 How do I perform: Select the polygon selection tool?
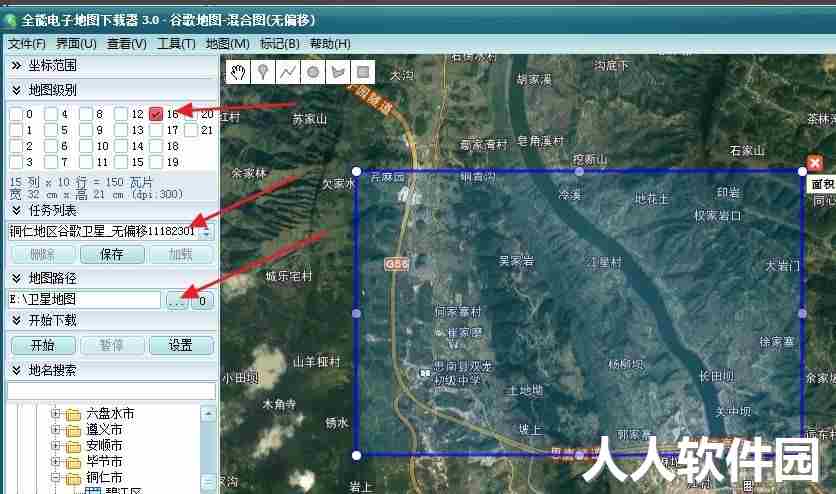pos(338,71)
